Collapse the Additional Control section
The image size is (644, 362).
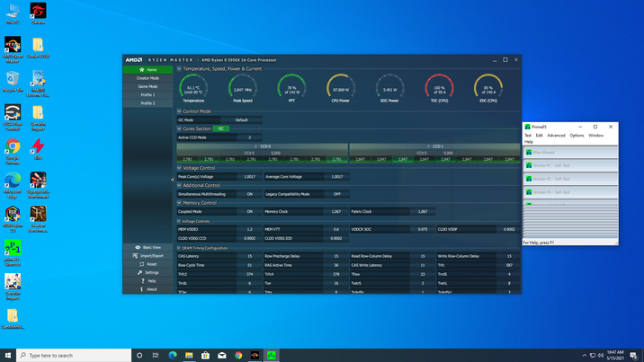[179, 185]
